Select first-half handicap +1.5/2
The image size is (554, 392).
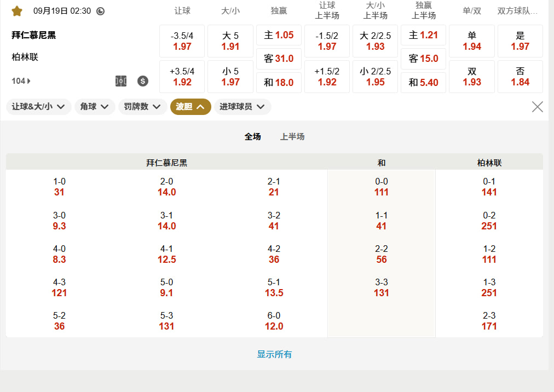tap(327, 77)
